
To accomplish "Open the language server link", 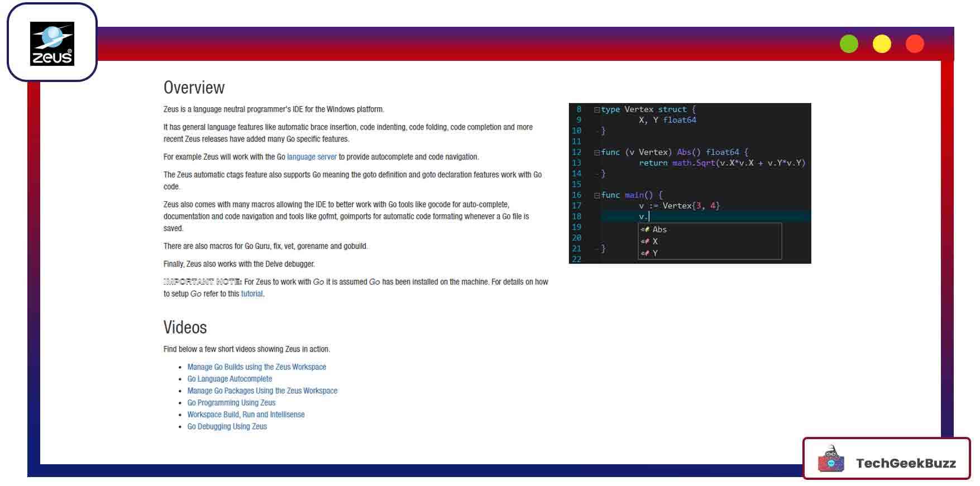I will pos(312,157).
